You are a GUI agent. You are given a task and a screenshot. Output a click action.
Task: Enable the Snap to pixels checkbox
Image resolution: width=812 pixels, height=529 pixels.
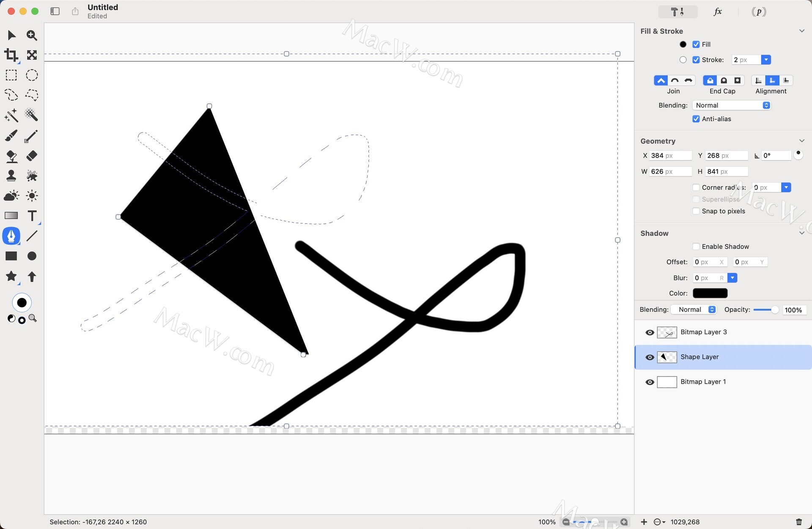pos(696,211)
